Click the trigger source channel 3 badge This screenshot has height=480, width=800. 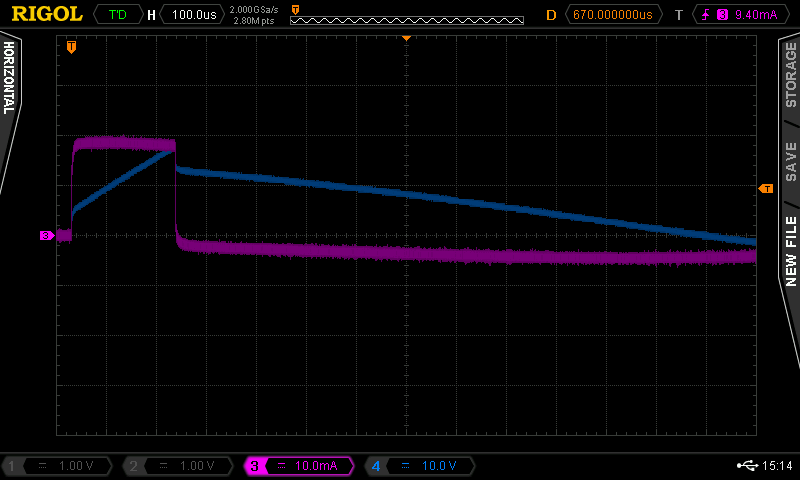coord(722,15)
